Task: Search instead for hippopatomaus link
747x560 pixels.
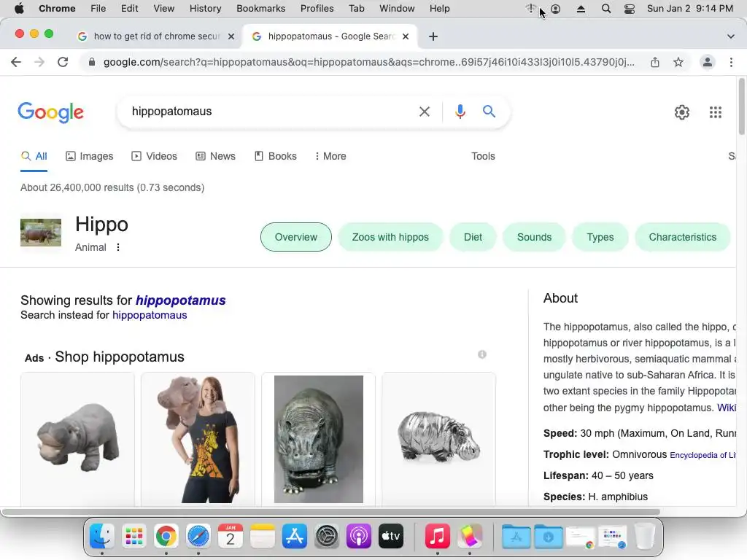Action: [150, 315]
